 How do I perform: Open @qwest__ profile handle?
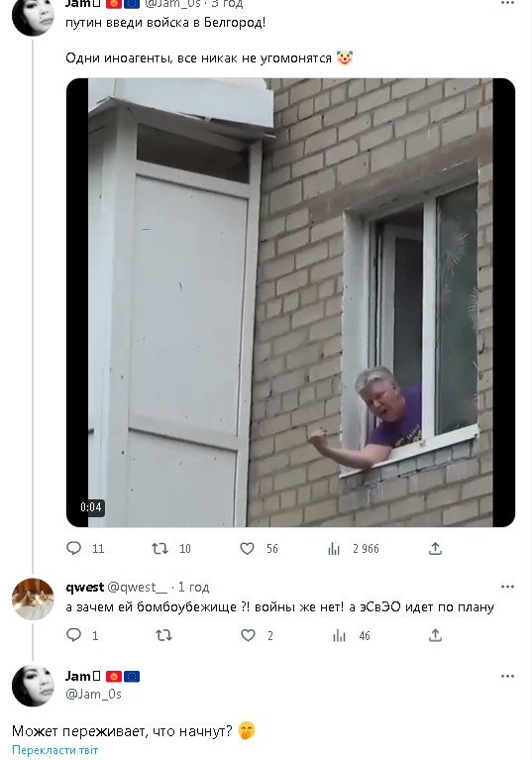(x=137, y=588)
